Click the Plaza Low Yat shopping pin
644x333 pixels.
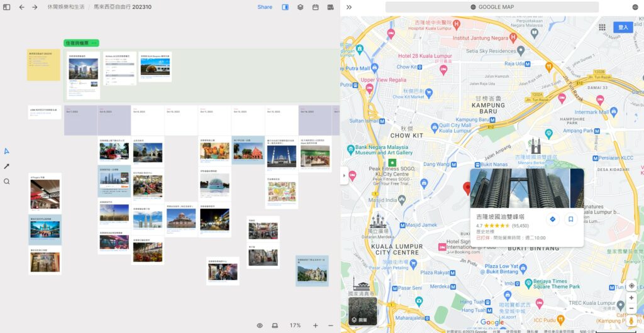(x=523, y=269)
